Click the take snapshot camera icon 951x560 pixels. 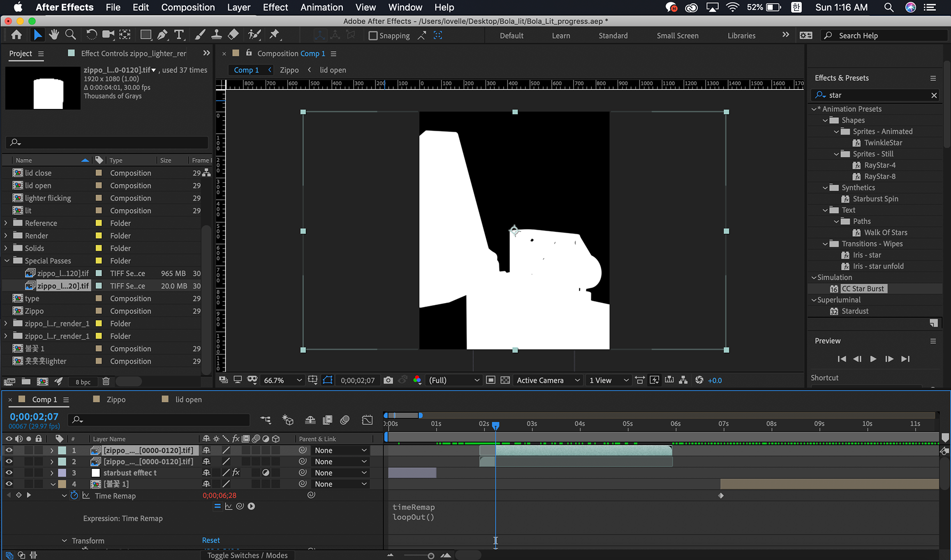click(x=388, y=380)
